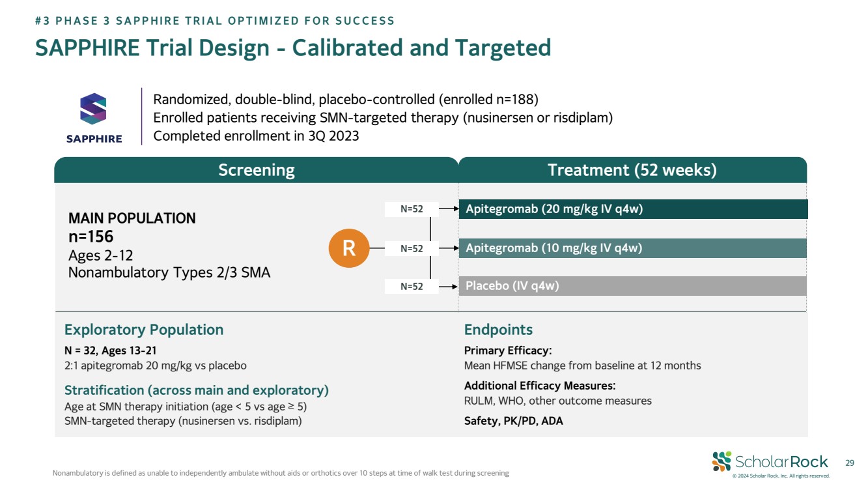
Task: Select the Treatment (52 weeks) header tab
Action: [x=632, y=170]
